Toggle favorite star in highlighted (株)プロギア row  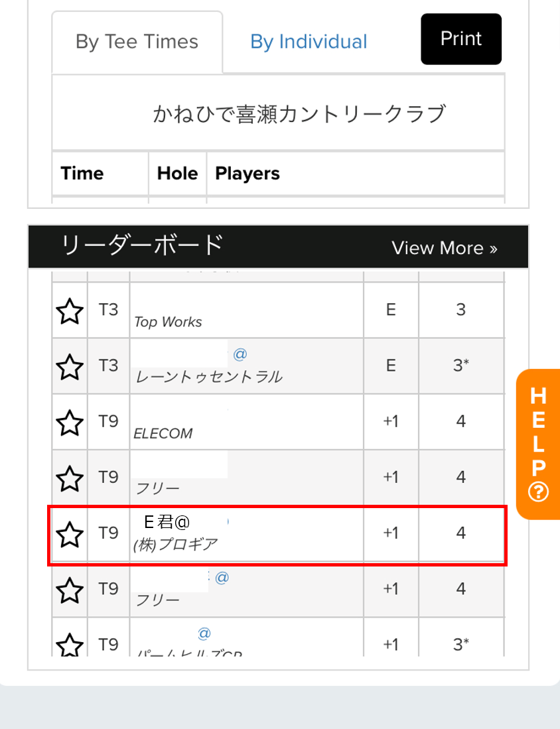point(70,534)
